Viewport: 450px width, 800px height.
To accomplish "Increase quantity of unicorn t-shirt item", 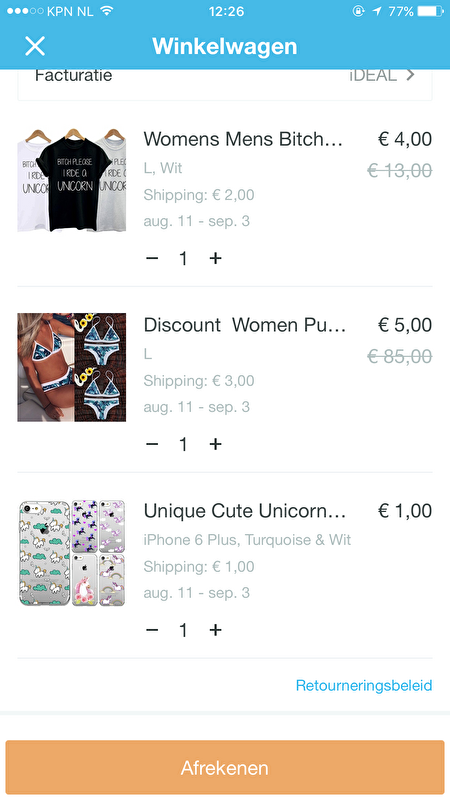I will point(215,258).
